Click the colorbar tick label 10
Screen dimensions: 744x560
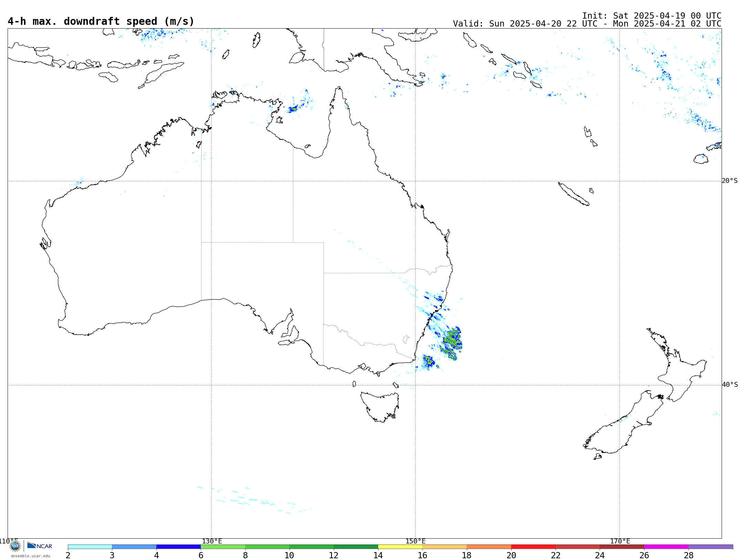289,556
